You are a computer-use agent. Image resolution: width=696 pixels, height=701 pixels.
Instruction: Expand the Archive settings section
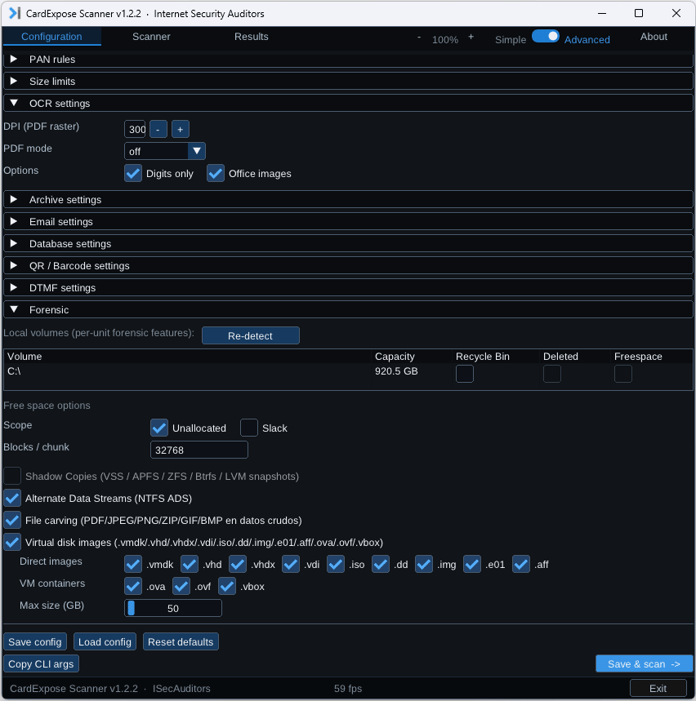tap(348, 199)
